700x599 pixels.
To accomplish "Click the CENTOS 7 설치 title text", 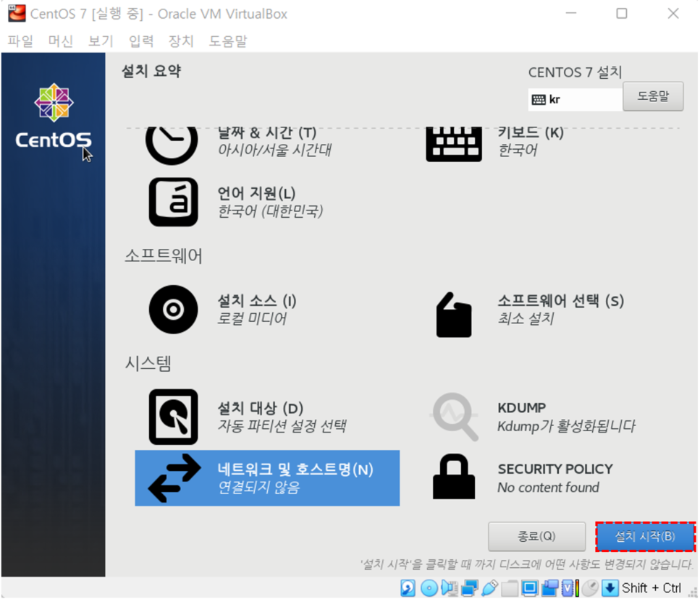I will (x=575, y=72).
